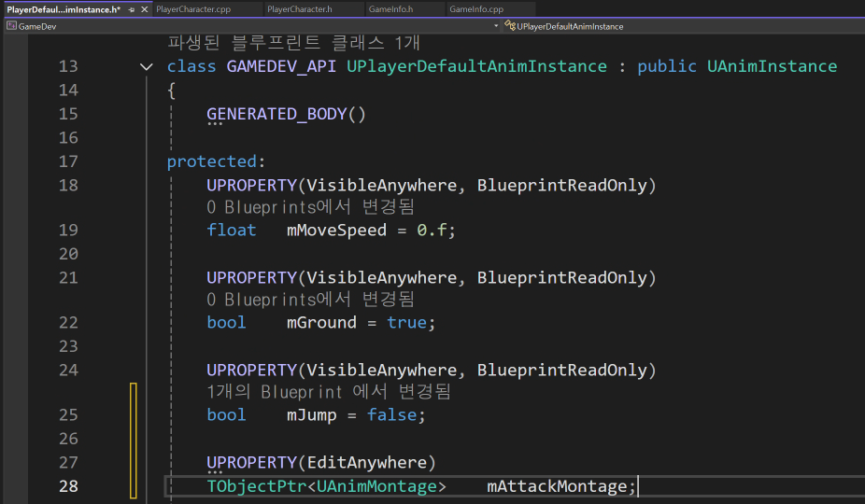
Task: Click the bool keyword on line 22
Action: [227, 323]
